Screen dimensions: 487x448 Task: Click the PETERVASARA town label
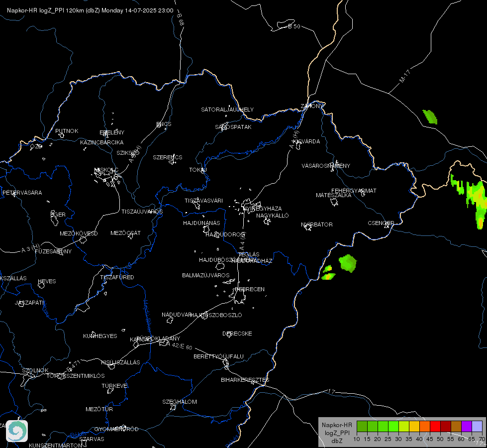(22, 193)
